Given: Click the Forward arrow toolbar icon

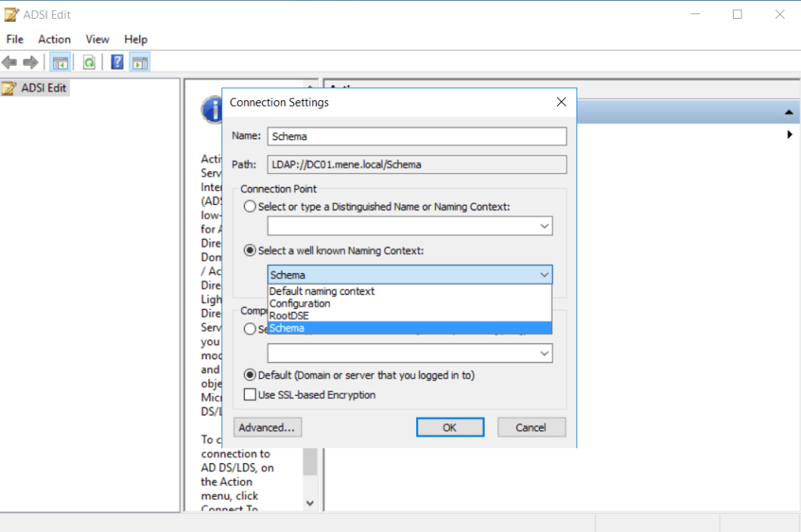Looking at the screenshot, I should pos(31,63).
